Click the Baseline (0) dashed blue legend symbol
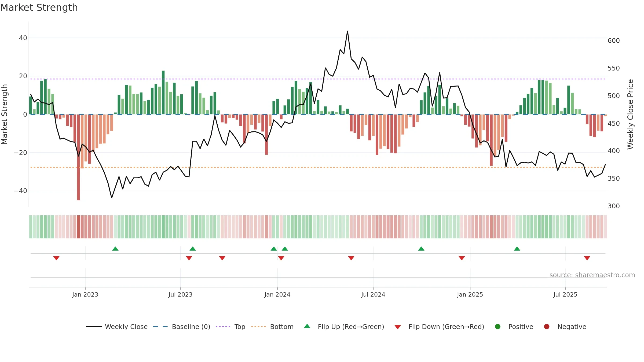Viewport: 644px width, 362px height. [x=160, y=327]
